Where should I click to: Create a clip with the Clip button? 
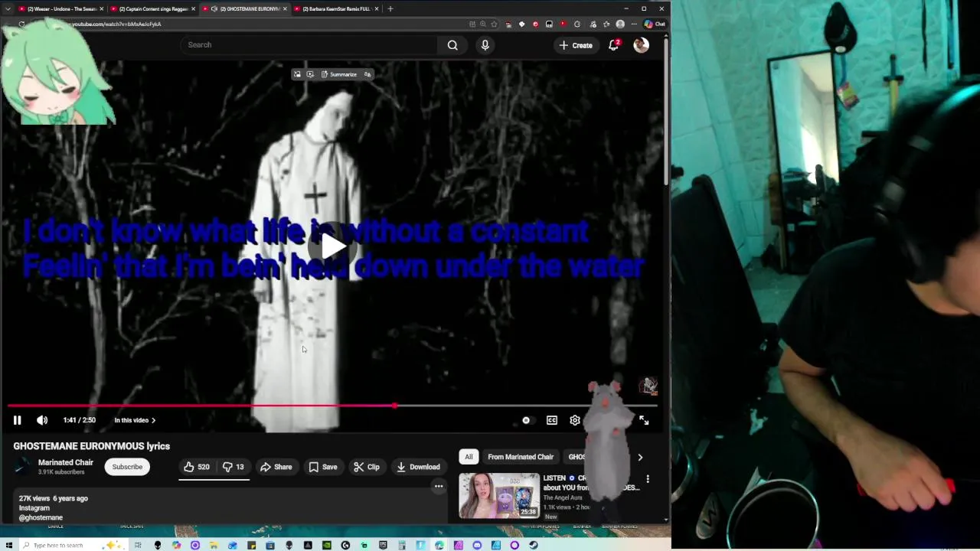366,467
